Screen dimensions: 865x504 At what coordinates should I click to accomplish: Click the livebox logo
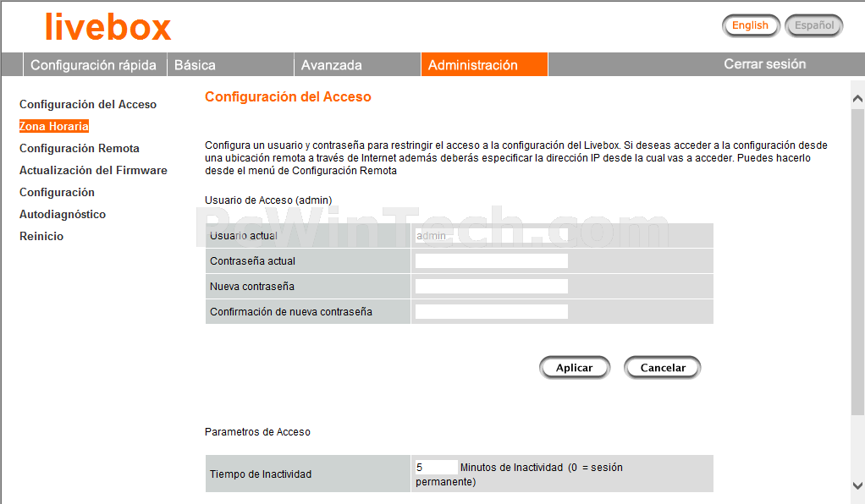click(108, 28)
